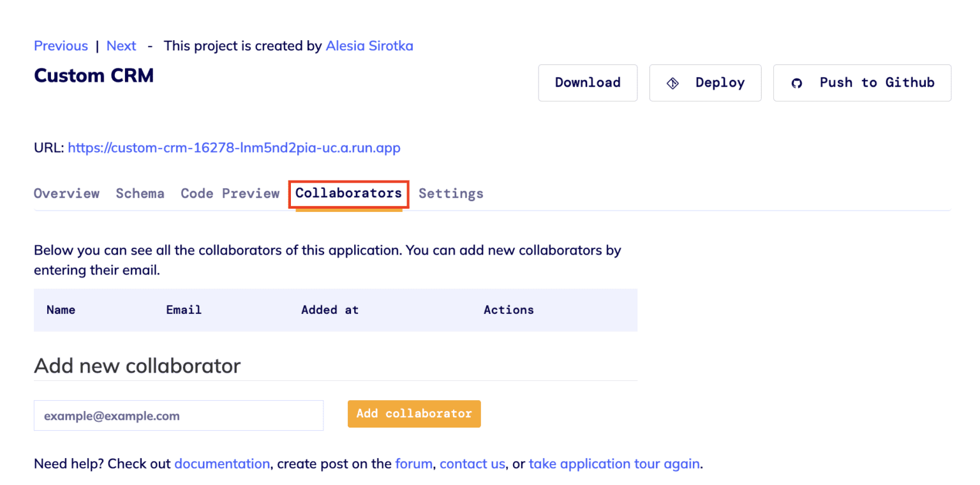This screenshot has width=980, height=485.
Task: Open Alesia Sirotka's profile link
Action: tap(369, 45)
